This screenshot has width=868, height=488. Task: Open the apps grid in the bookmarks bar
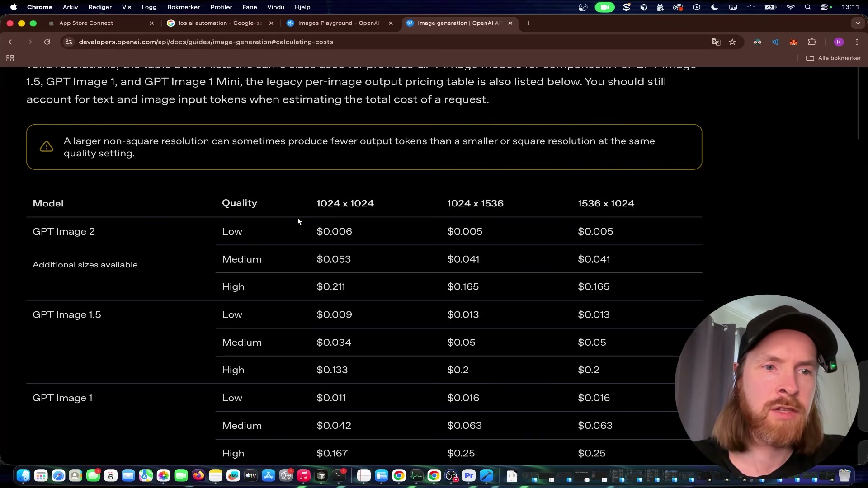pos(10,58)
